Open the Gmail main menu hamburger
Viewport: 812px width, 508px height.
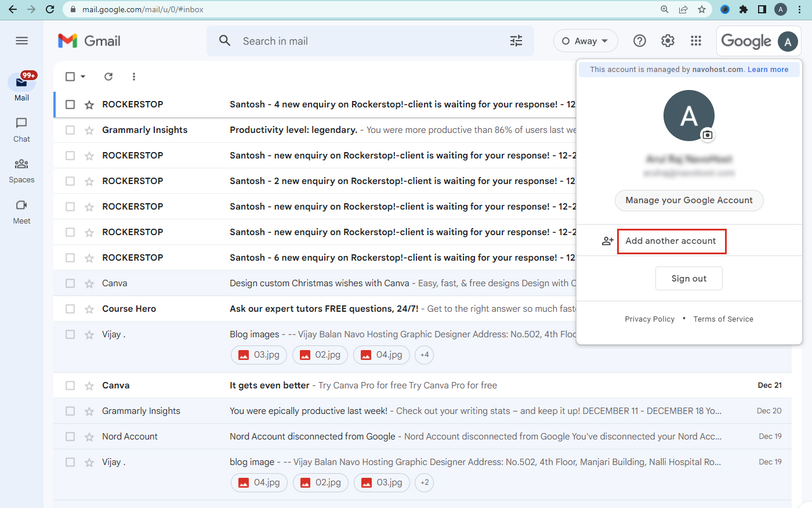[x=21, y=41]
